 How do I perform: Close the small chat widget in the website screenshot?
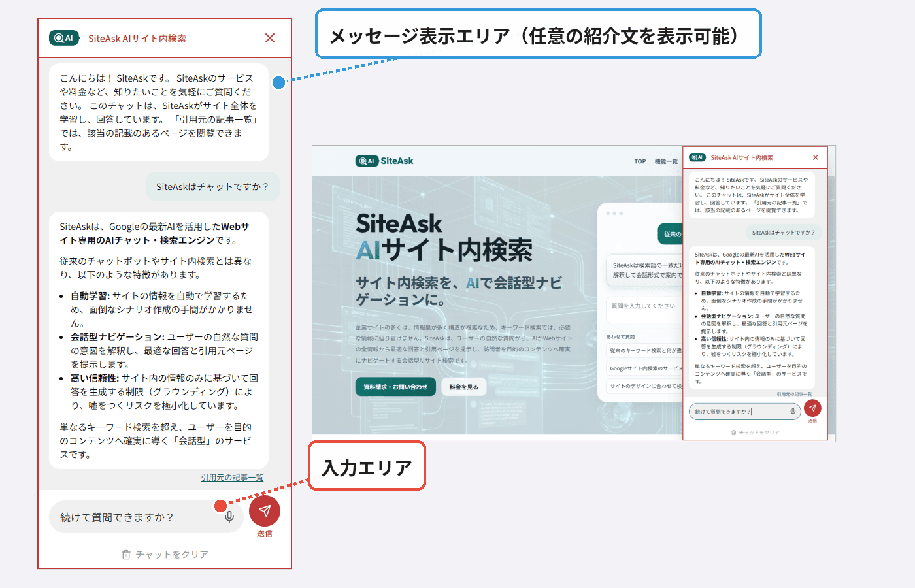coord(816,157)
